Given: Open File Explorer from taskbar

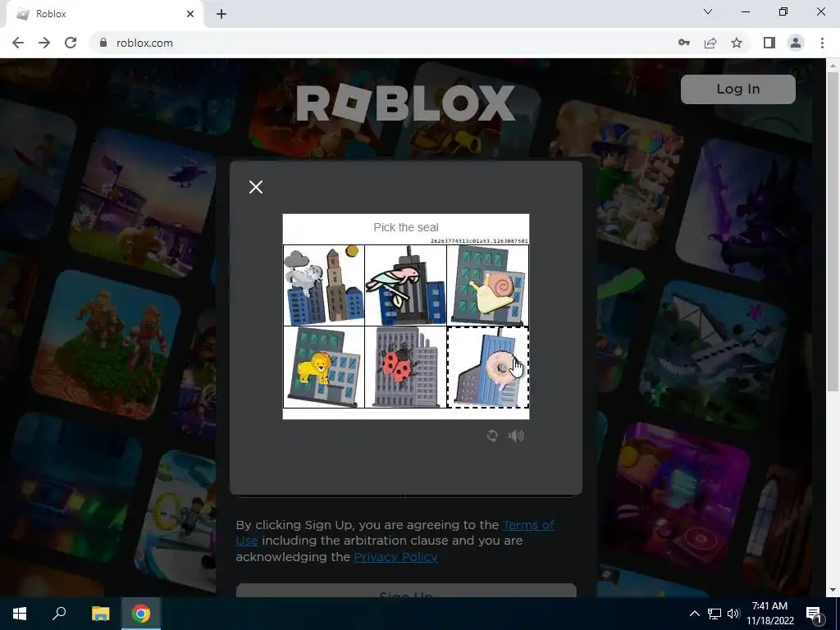Looking at the screenshot, I should tap(100, 614).
